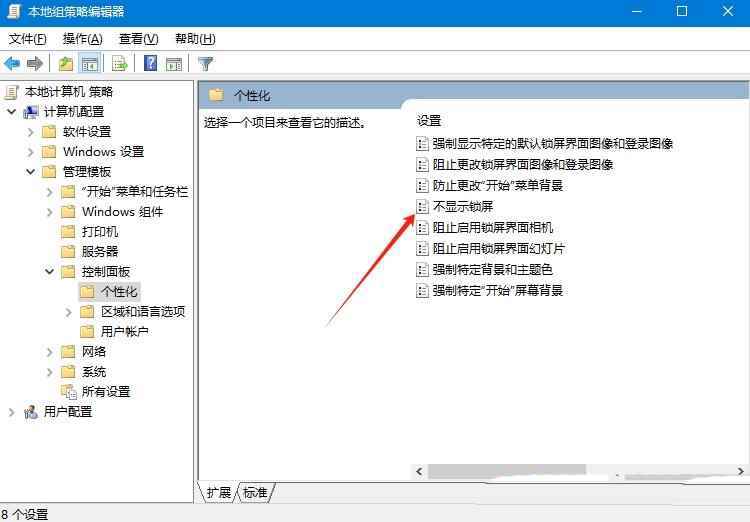Viewport: 750px width, 522px height.
Task: Expand the Windows 组件 folder arrow
Action: coord(50,211)
